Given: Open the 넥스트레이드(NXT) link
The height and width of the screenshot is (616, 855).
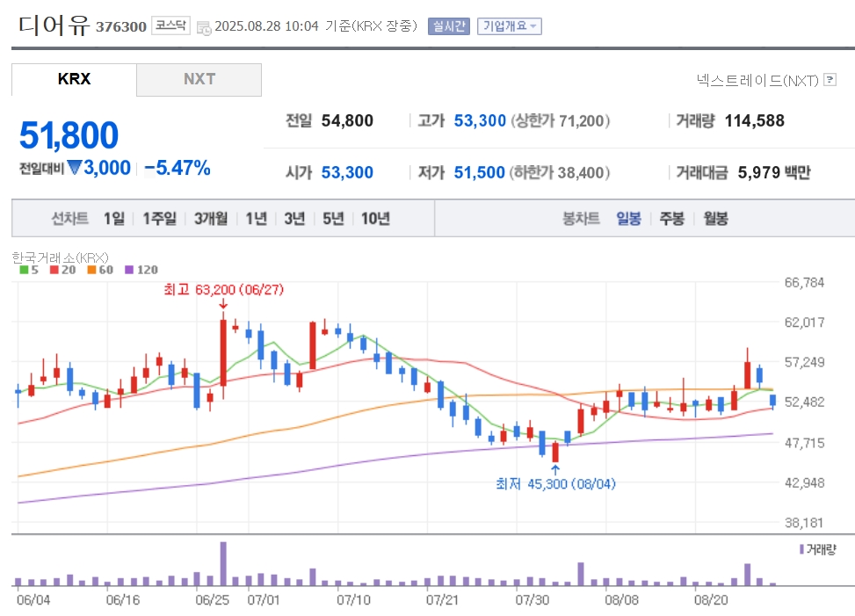Looking at the screenshot, I should pyautogui.click(x=758, y=80).
